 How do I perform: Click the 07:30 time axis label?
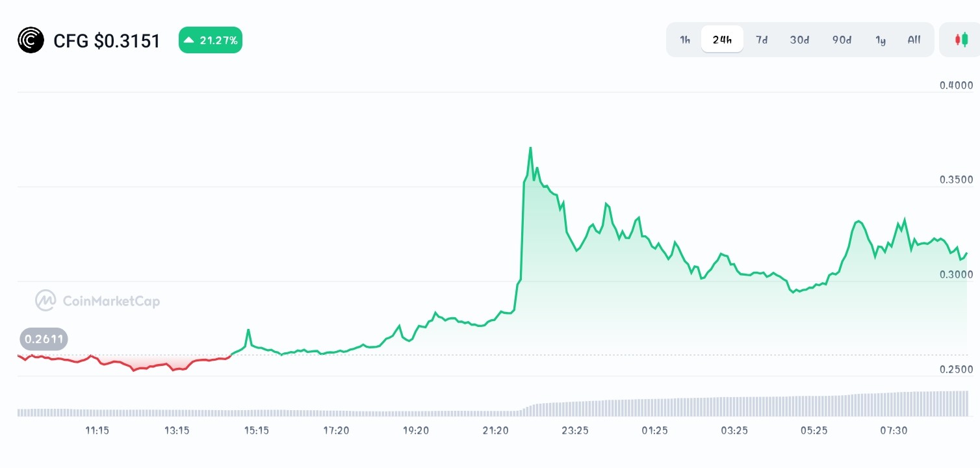click(894, 430)
